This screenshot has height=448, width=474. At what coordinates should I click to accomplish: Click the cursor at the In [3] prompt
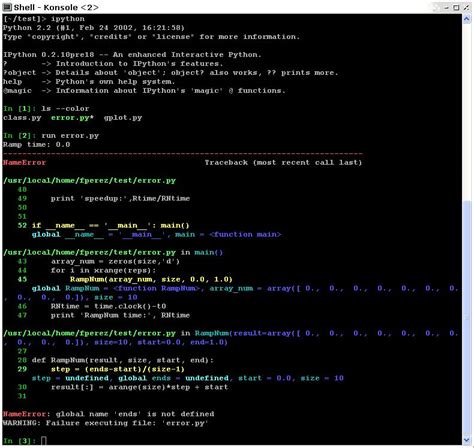click(44, 441)
